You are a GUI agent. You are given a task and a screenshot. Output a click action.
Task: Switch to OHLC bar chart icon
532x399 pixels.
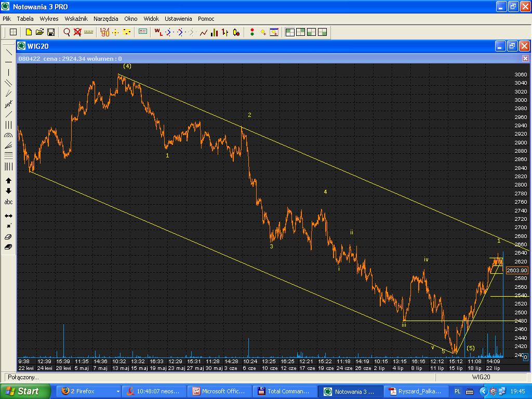pyautogui.click(x=225, y=32)
